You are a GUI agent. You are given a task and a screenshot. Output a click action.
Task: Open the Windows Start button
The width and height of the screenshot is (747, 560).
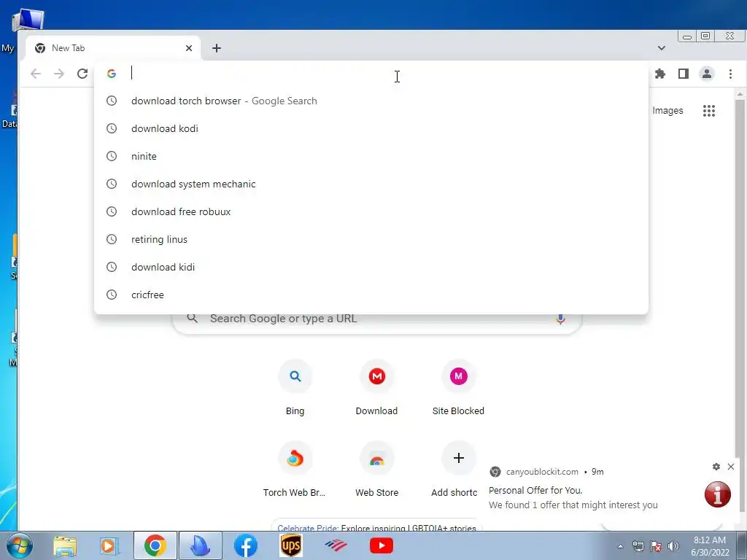[19, 545]
